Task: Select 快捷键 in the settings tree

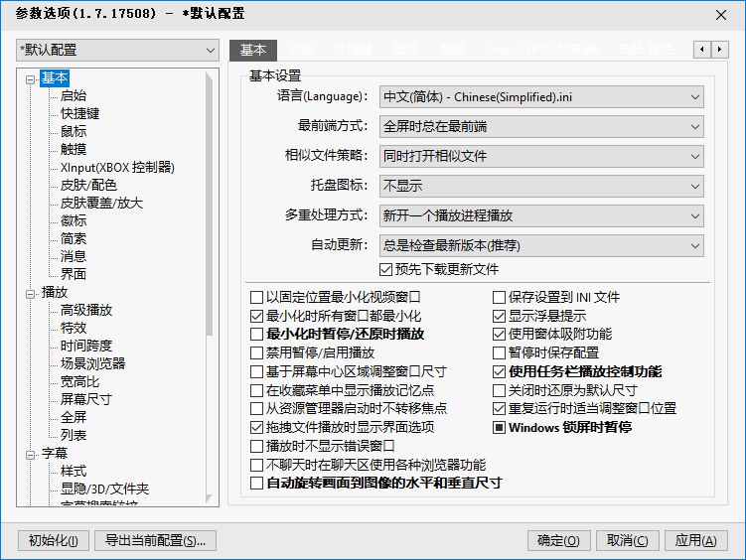Action: [79, 113]
